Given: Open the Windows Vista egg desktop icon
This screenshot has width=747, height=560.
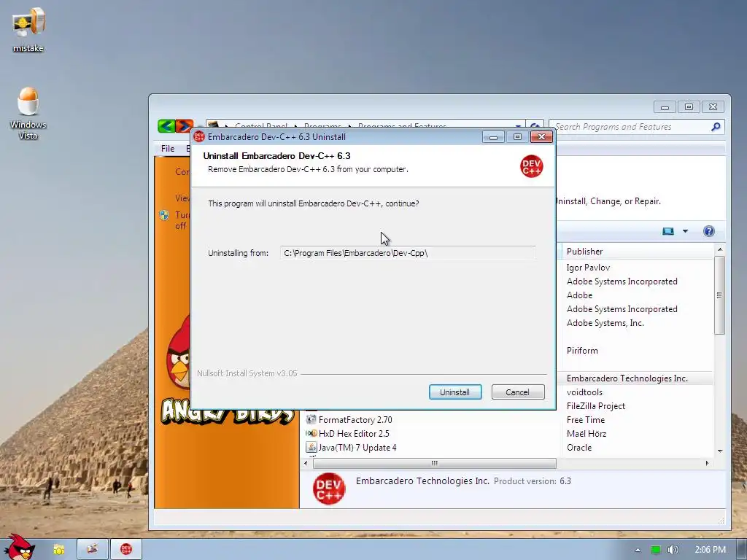Looking at the screenshot, I should 28,113.
